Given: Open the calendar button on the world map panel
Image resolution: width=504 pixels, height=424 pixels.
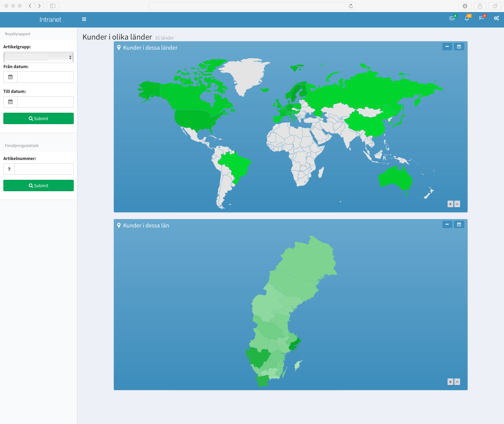Looking at the screenshot, I should (459, 47).
